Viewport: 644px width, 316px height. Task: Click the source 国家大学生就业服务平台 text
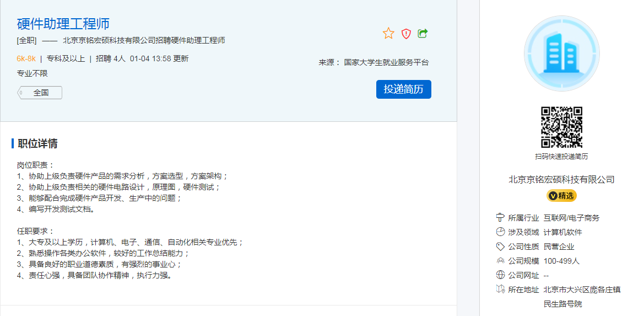(x=386, y=62)
